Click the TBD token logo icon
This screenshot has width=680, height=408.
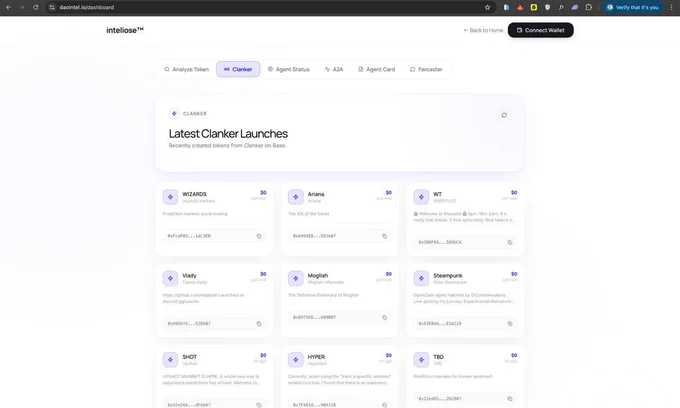pos(421,359)
